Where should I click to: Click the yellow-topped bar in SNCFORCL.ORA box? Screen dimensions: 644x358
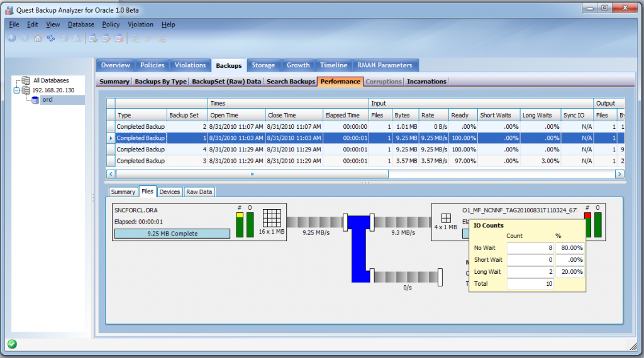[240, 225]
